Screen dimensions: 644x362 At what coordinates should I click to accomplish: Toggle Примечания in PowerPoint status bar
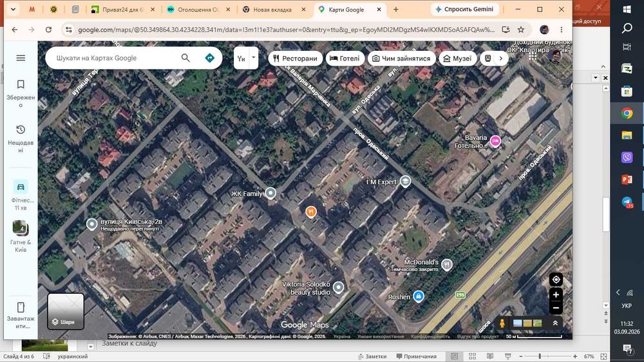416,357
